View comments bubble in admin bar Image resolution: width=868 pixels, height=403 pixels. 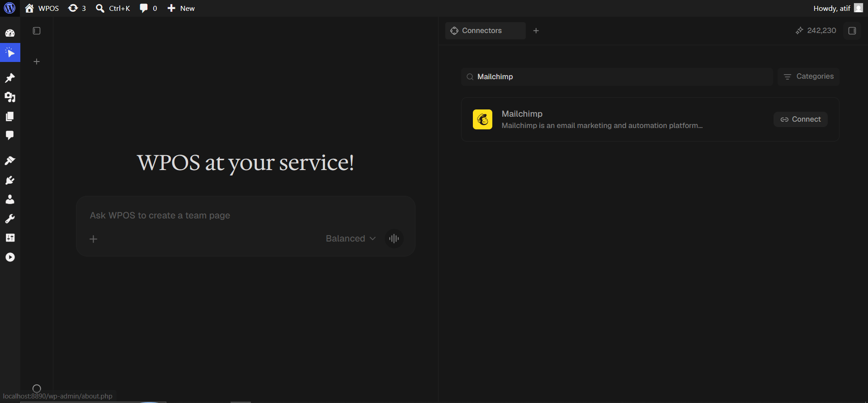(148, 8)
